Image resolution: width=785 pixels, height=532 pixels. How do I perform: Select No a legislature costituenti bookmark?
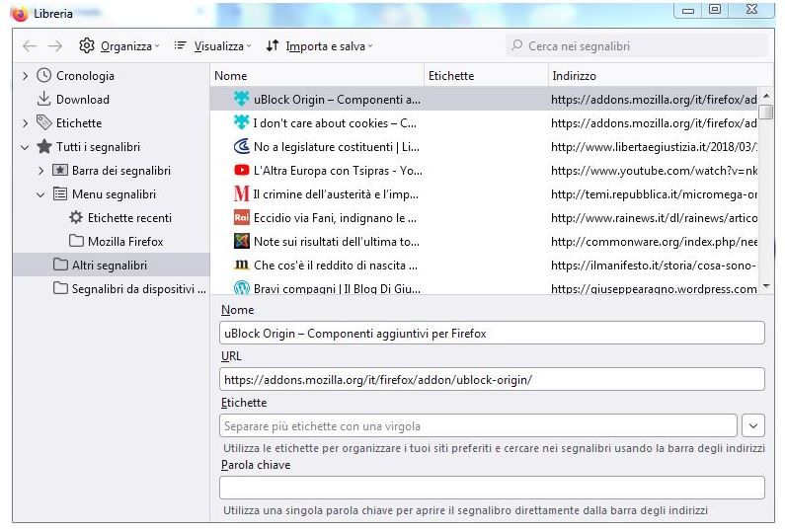(x=337, y=147)
